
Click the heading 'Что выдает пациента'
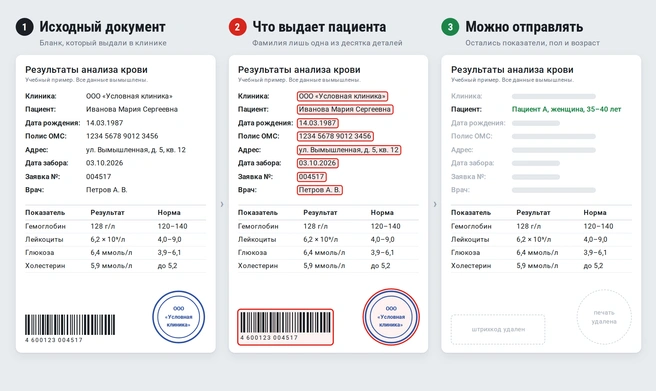319,27
